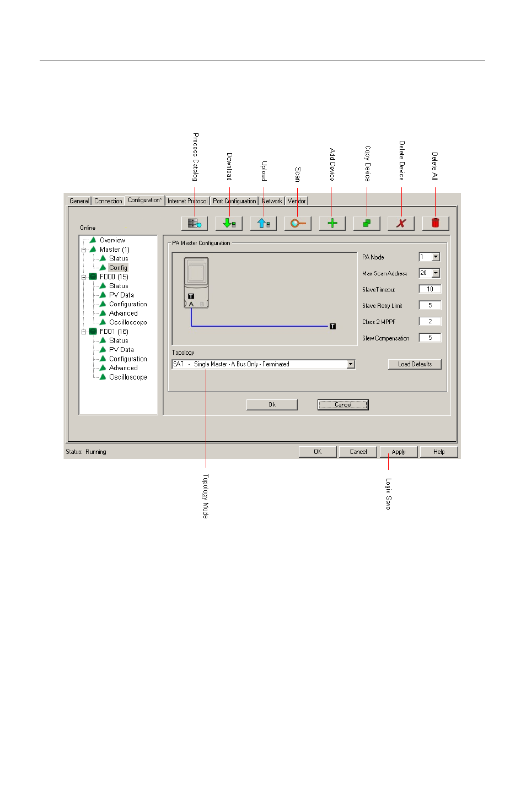Screen dimensions: 526x812
Task: Open the Internet Protocol tab
Action: pyautogui.click(x=187, y=201)
